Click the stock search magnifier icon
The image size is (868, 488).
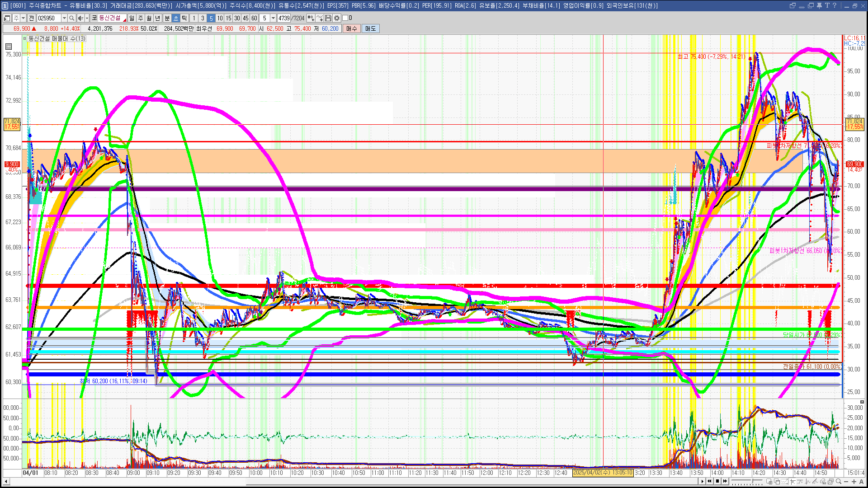(x=71, y=18)
